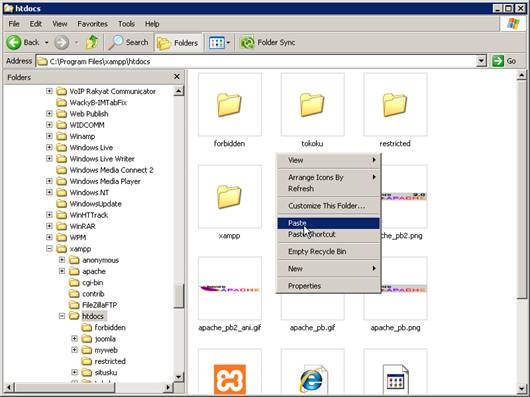This screenshot has width=530, height=397.
Task: Select Windows Media Connect 2 folder
Action: coord(111,170)
